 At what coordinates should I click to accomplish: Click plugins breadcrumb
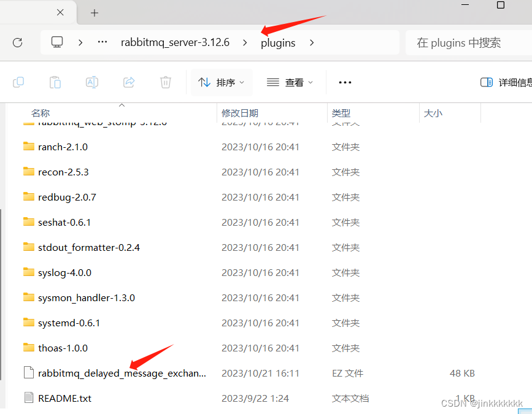point(278,43)
